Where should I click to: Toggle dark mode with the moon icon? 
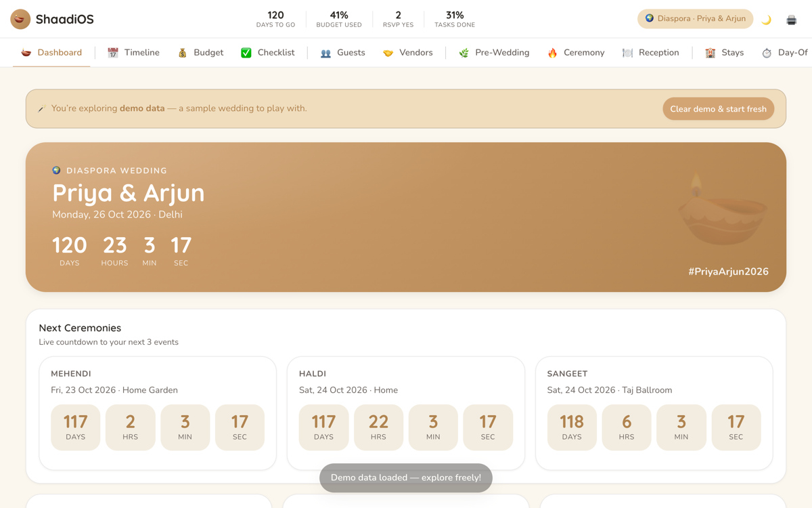coord(767,20)
